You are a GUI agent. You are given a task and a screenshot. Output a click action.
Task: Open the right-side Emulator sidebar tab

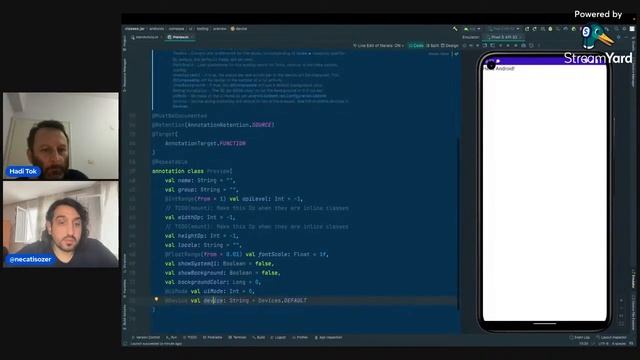[633, 278]
